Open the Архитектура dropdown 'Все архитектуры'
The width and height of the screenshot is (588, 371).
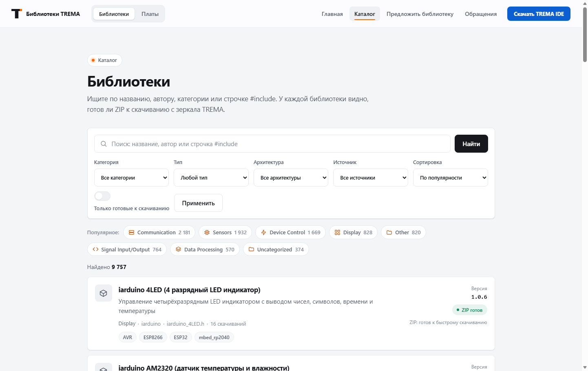point(291,178)
